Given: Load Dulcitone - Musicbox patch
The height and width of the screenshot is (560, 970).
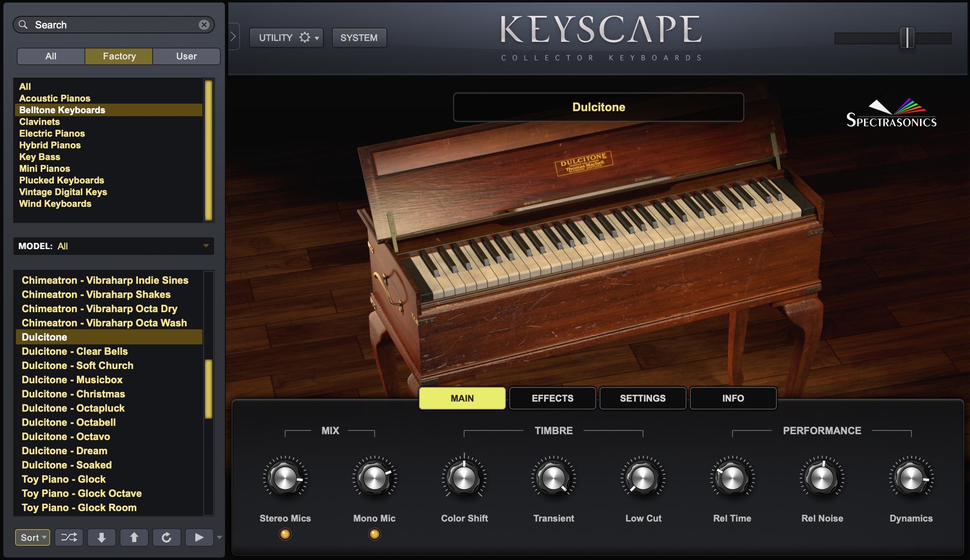Looking at the screenshot, I should (109, 379).
